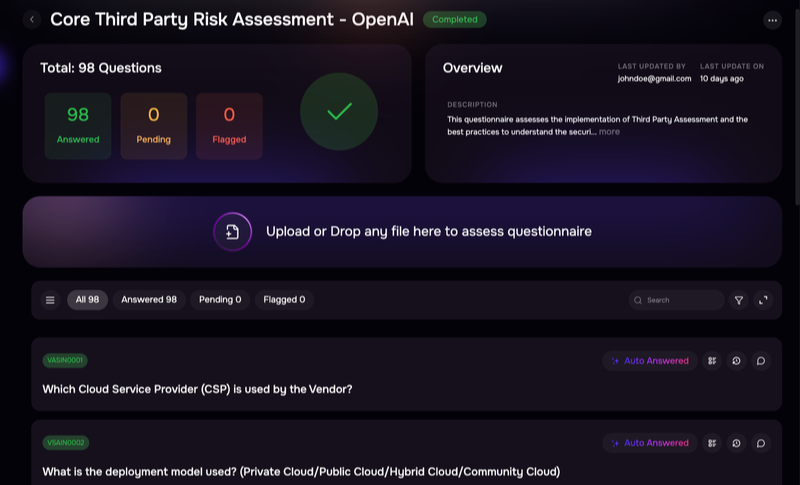Screen dimensions: 800x485
Task: Click the back arrow beside the assessment title
Action: [x=32, y=19]
